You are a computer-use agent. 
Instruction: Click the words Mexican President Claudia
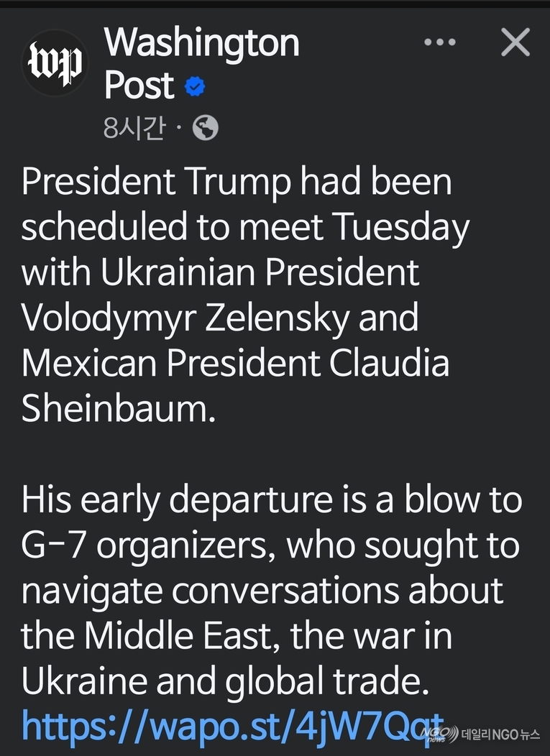[x=235, y=363]
